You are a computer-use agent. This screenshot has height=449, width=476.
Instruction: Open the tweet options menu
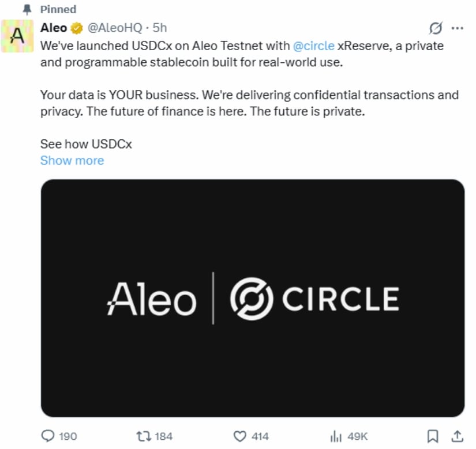(x=458, y=28)
